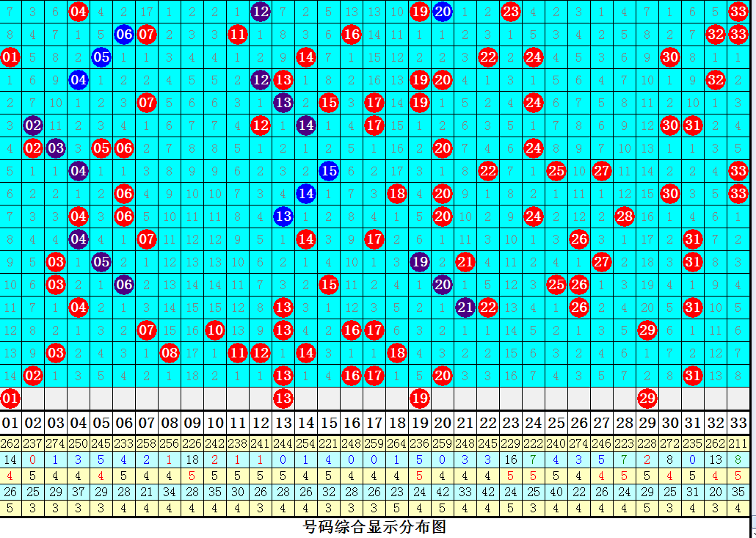Click column header 33
756x538 pixels.
pyautogui.click(x=738, y=423)
